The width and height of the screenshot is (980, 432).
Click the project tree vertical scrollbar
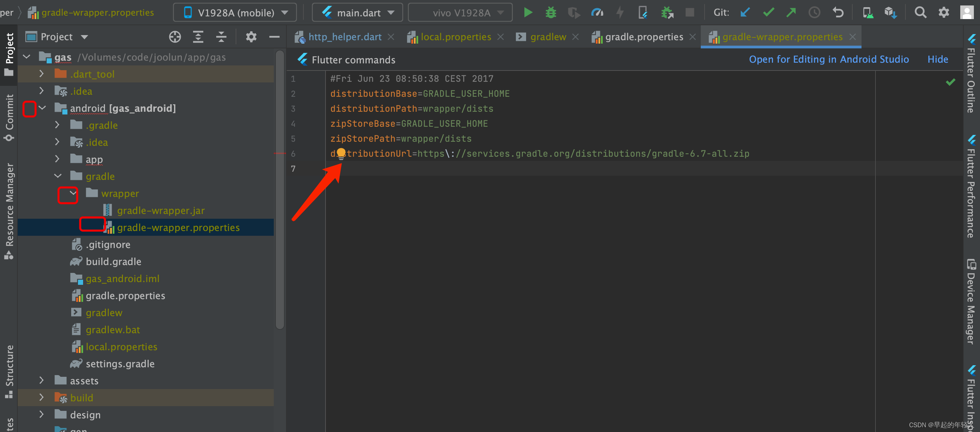coord(280,190)
